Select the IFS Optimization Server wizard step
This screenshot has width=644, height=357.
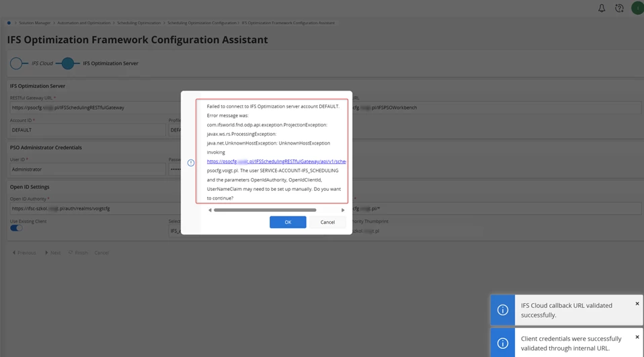point(68,63)
